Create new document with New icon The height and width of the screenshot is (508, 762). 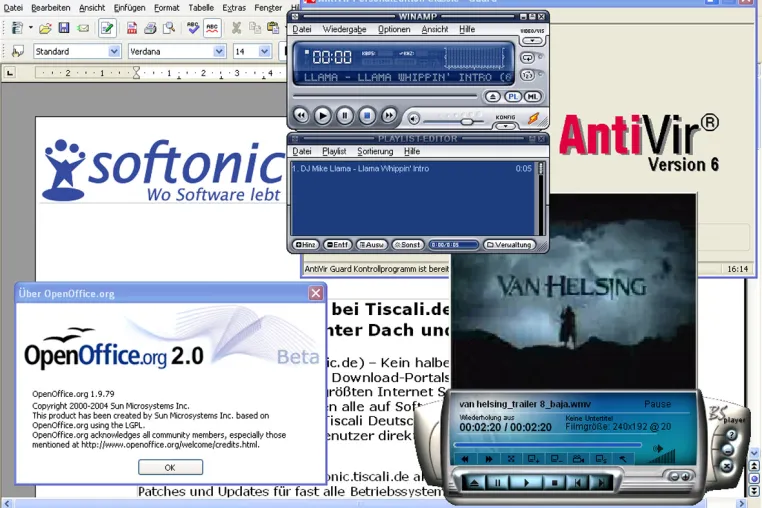17,28
